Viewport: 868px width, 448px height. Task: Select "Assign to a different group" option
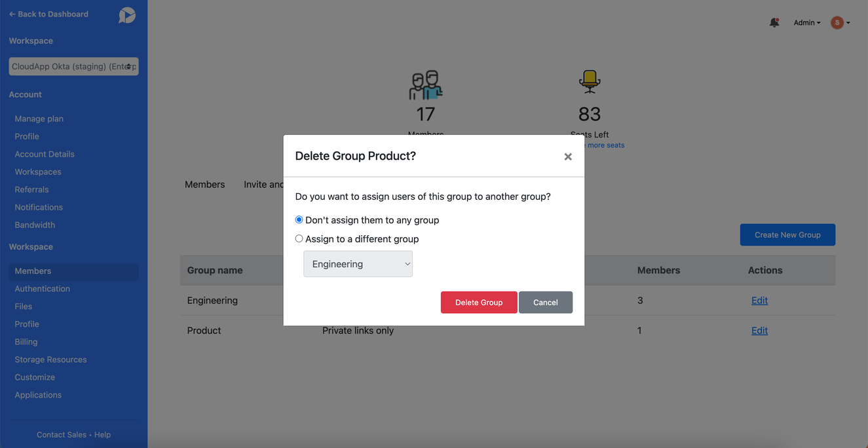(299, 239)
